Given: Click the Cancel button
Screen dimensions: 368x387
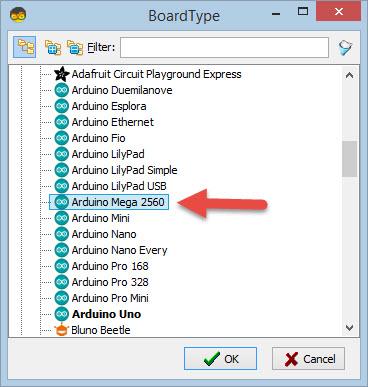Looking at the screenshot, I should tap(308, 359).
